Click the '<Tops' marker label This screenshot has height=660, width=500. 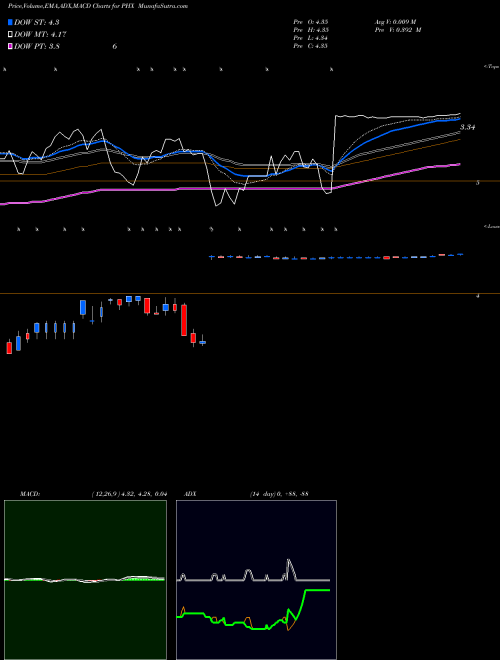pyautogui.click(x=492, y=67)
